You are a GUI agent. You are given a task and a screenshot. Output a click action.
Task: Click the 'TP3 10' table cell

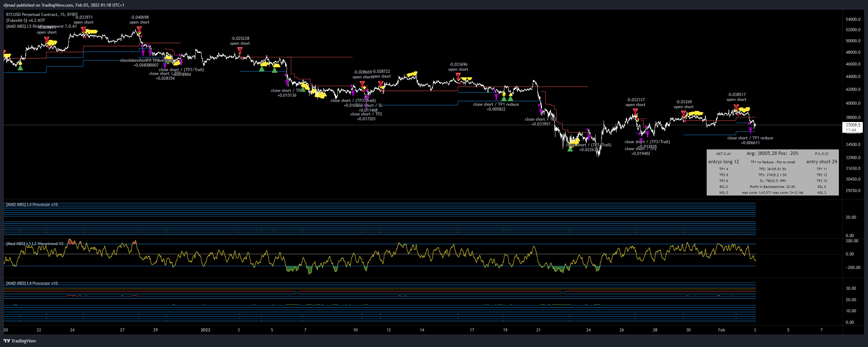(822, 181)
